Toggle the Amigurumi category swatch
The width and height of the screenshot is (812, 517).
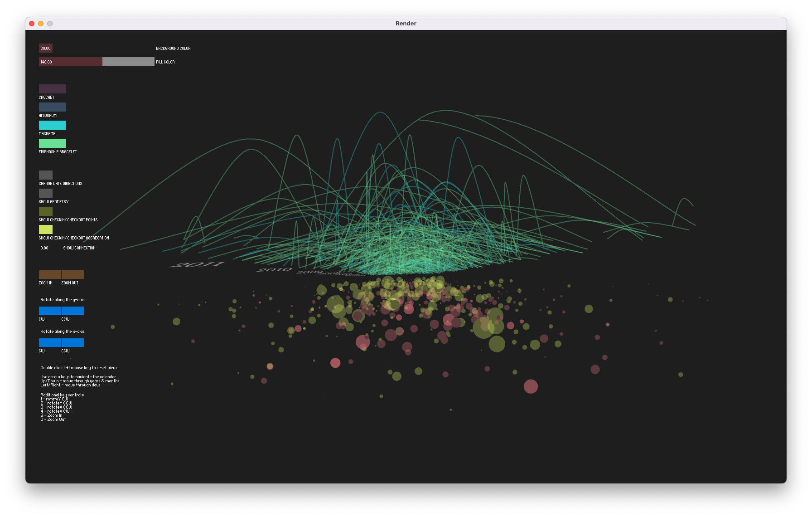[x=53, y=107]
